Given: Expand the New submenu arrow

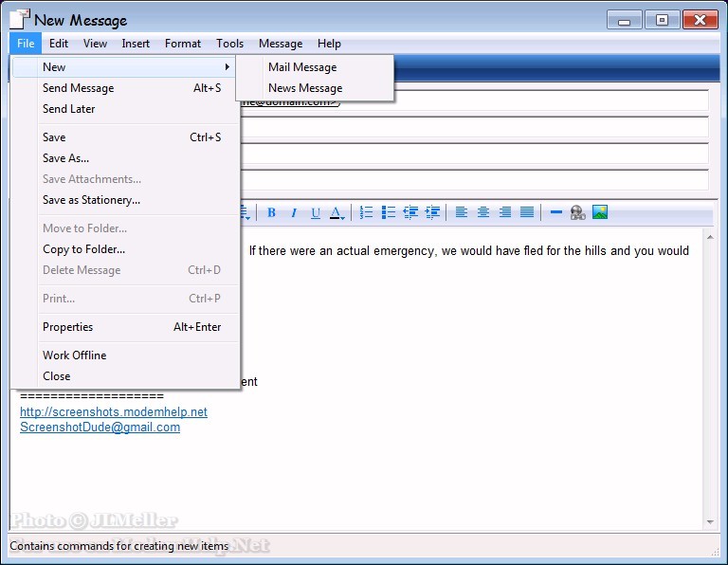Looking at the screenshot, I should tap(227, 67).
